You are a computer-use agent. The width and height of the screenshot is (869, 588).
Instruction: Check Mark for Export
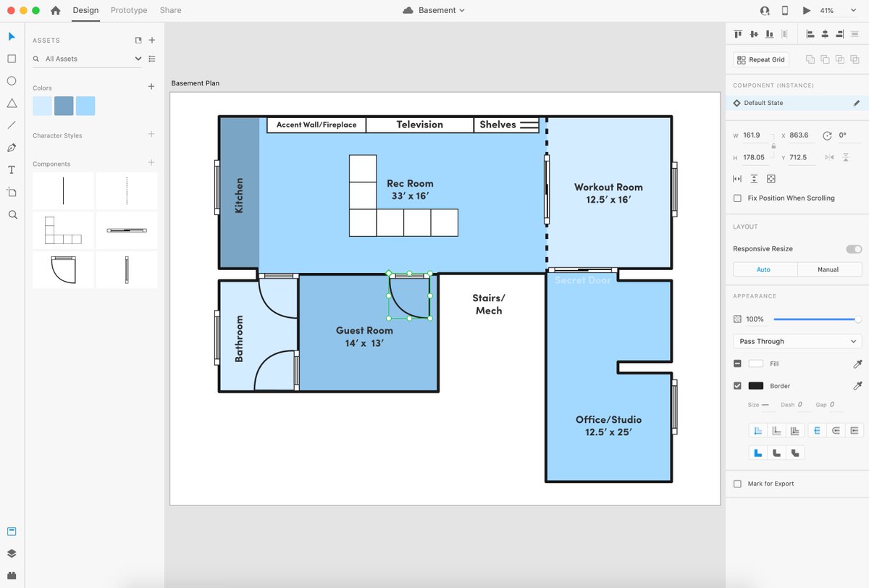pyautogui.click(x=737, y=484)
